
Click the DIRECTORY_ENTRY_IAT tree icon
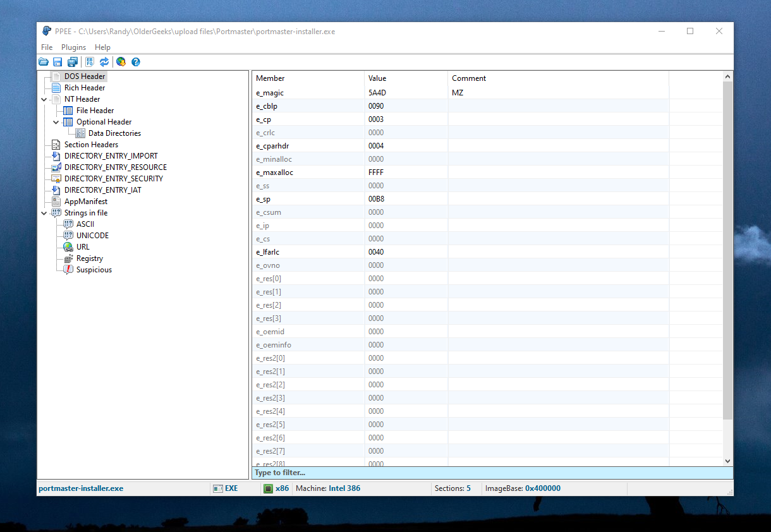(x=56, y=190)
